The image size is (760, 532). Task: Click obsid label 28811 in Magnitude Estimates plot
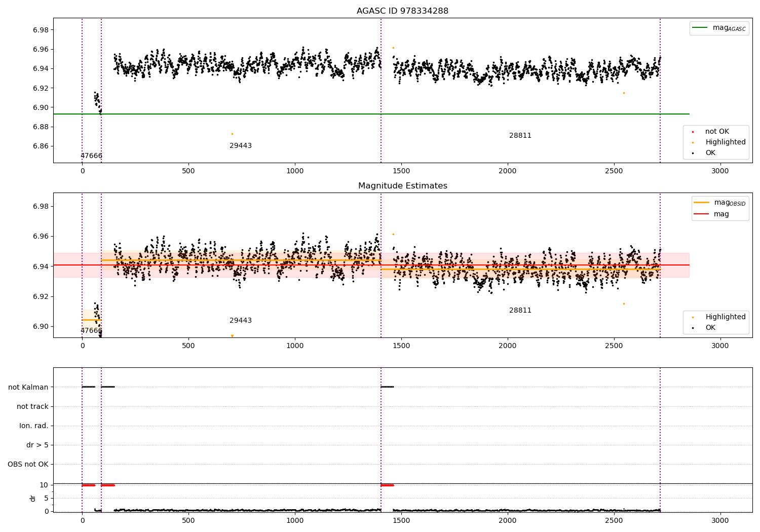pyautogui.click(x=520, y=311)
